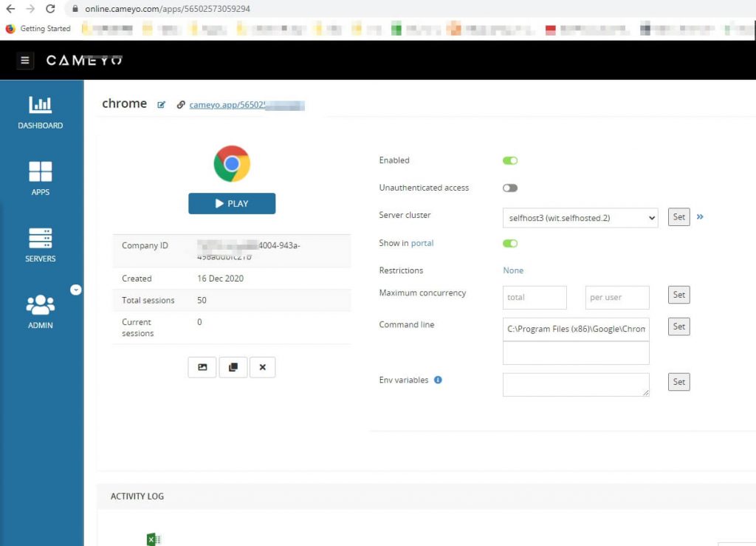This screenshot has width=756, height=546.
Task: Click the second Command line arguments field
Action: pos(576,353)
